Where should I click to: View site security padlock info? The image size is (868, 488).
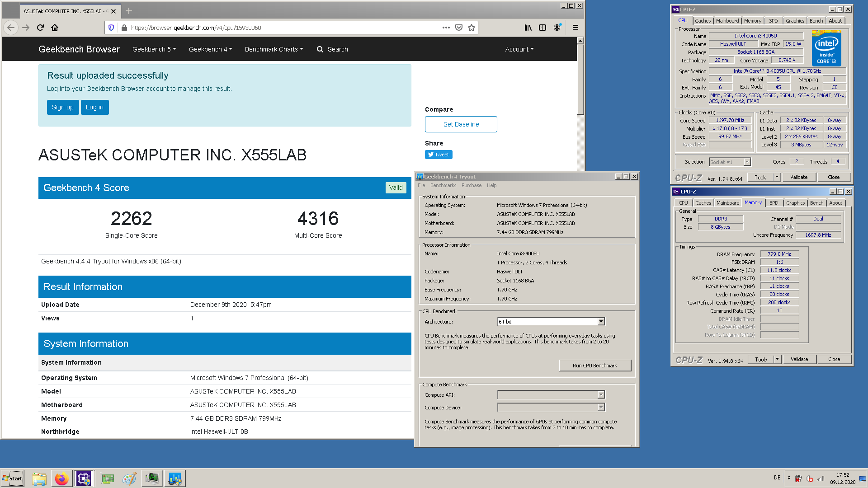tap(124, 28)
